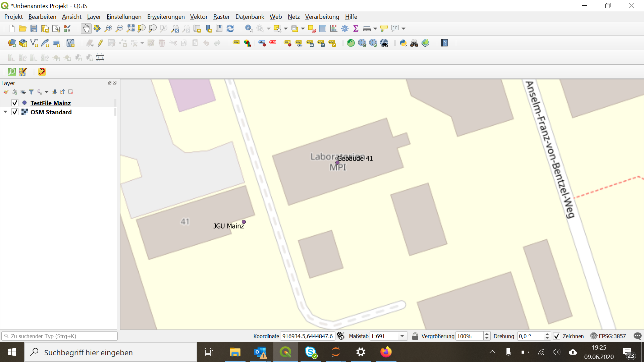Activate the Zoom In tool
This screenshot has width=644, height=362.
pos(108,28)
